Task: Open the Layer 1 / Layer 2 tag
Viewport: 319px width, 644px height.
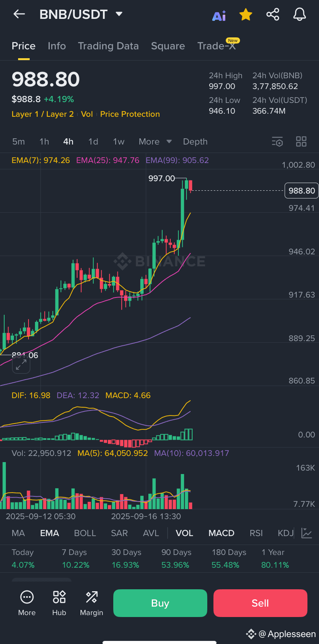Action: point(42,114)
